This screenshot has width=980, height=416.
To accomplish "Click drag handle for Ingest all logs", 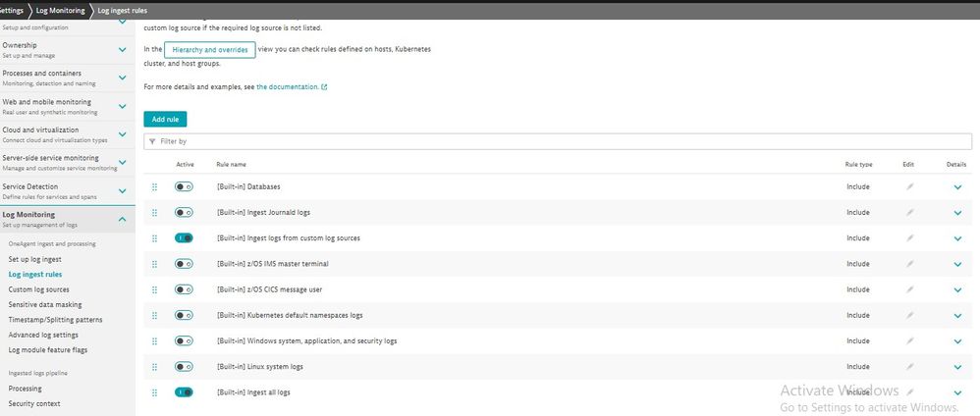I will 154,392.
